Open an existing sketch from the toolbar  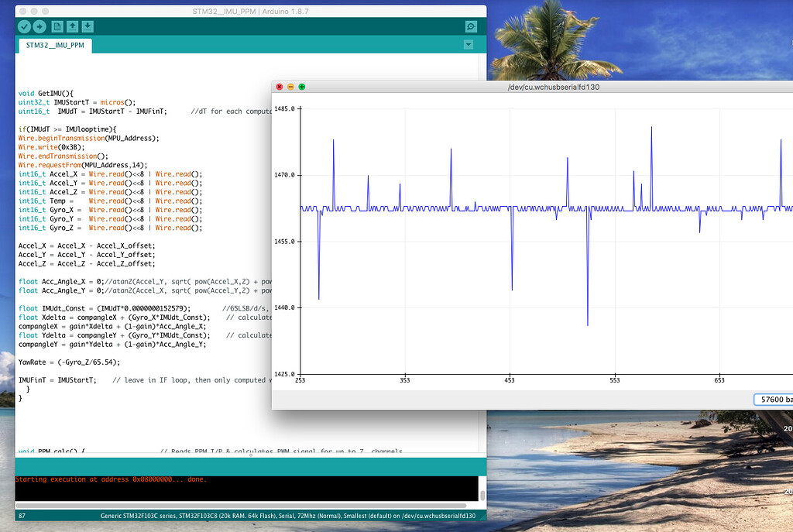coord(72,26)
